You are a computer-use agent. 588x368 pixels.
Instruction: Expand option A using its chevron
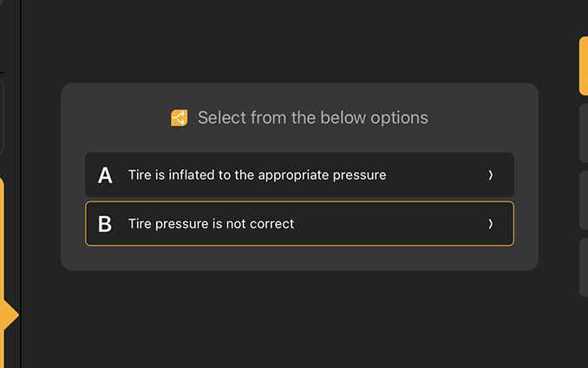tap(490, 175)
